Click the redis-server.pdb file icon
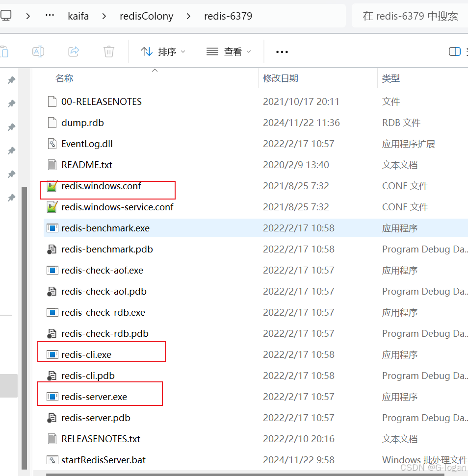Screen dimensions: 468x476 52,418
